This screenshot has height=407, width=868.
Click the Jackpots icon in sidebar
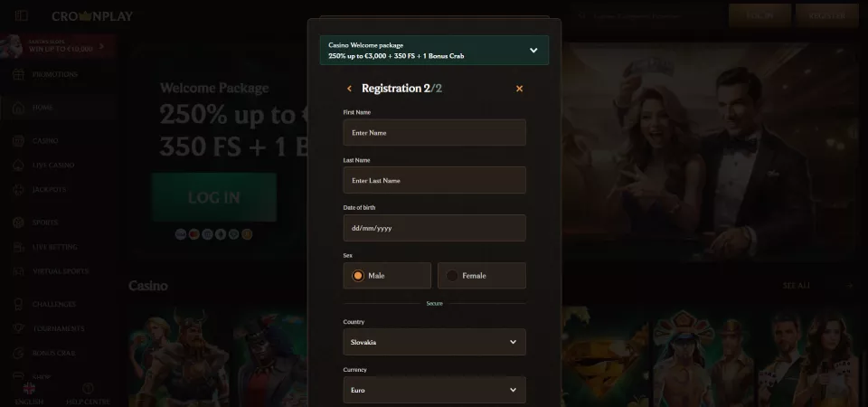[18, 189]
